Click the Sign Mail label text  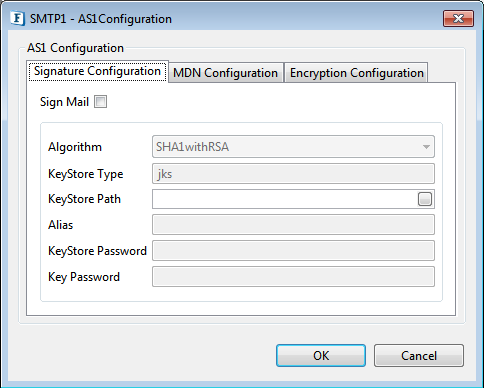(64, 102)
